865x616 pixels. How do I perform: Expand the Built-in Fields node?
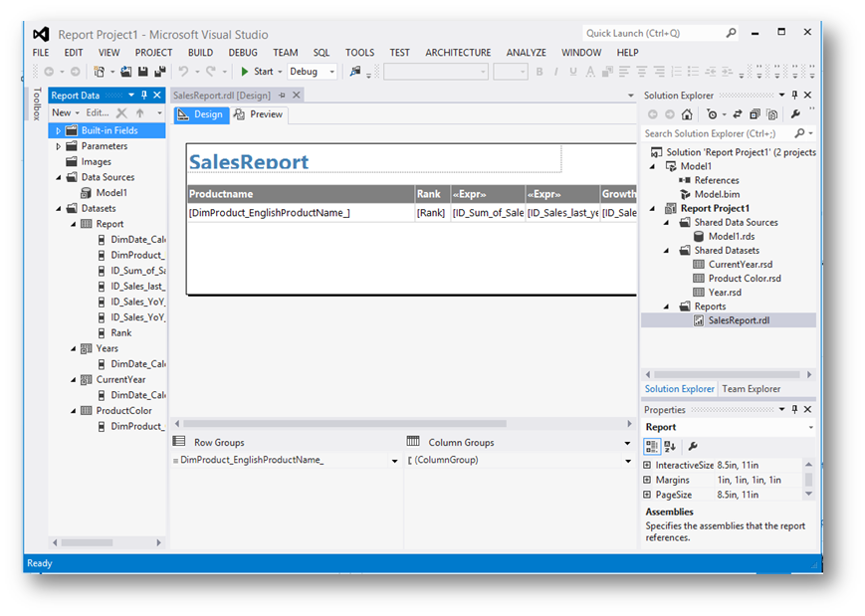coord(59,130)
